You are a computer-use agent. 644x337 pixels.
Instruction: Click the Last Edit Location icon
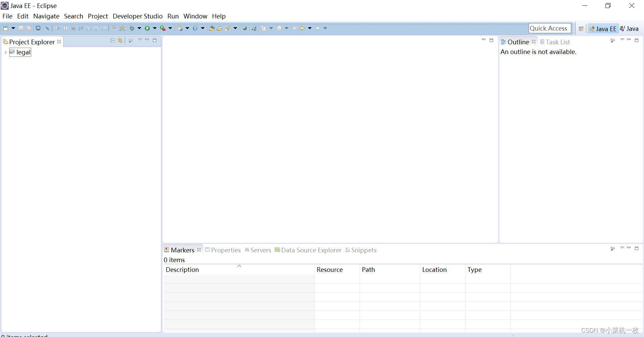294,28
